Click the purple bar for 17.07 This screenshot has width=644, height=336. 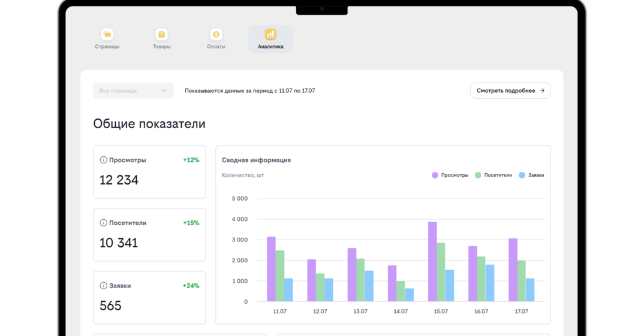click(x=513, y=270)
